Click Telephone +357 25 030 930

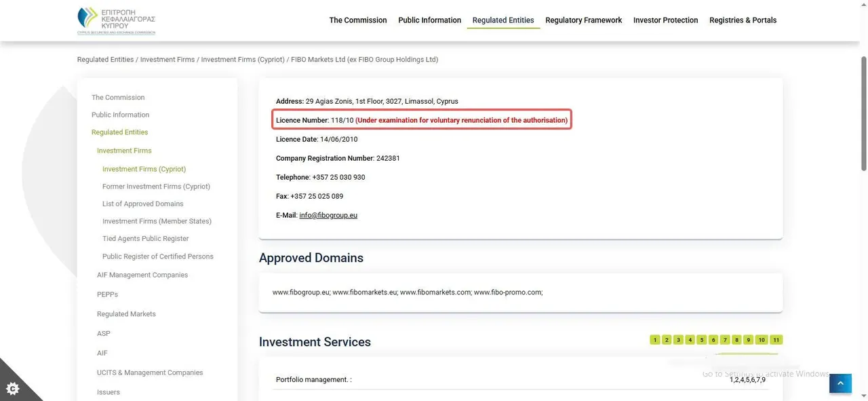pyautogui.click(x=321, y=177)
